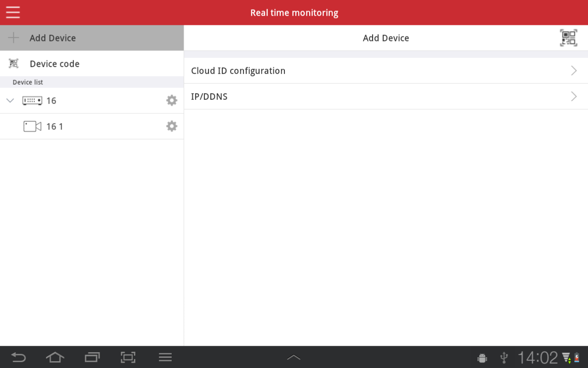Tap the Android back arrow button

pos(18,357)
